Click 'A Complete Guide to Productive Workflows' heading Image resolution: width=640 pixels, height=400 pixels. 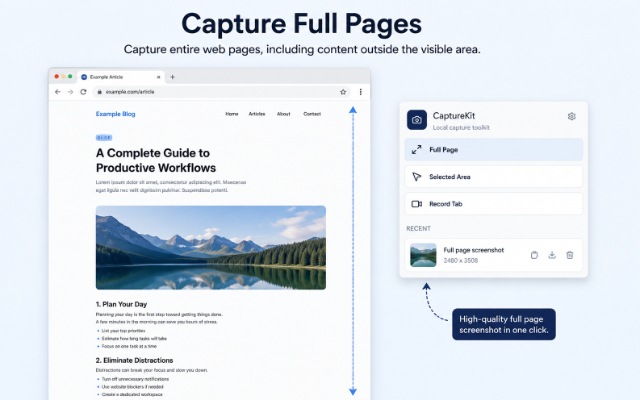click(156, 160)
